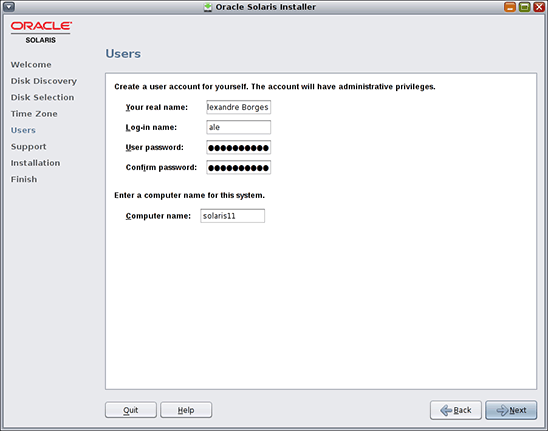The image size is (548, 431).
Task: Focus the Confirm password field
Action: pos(238,167)
